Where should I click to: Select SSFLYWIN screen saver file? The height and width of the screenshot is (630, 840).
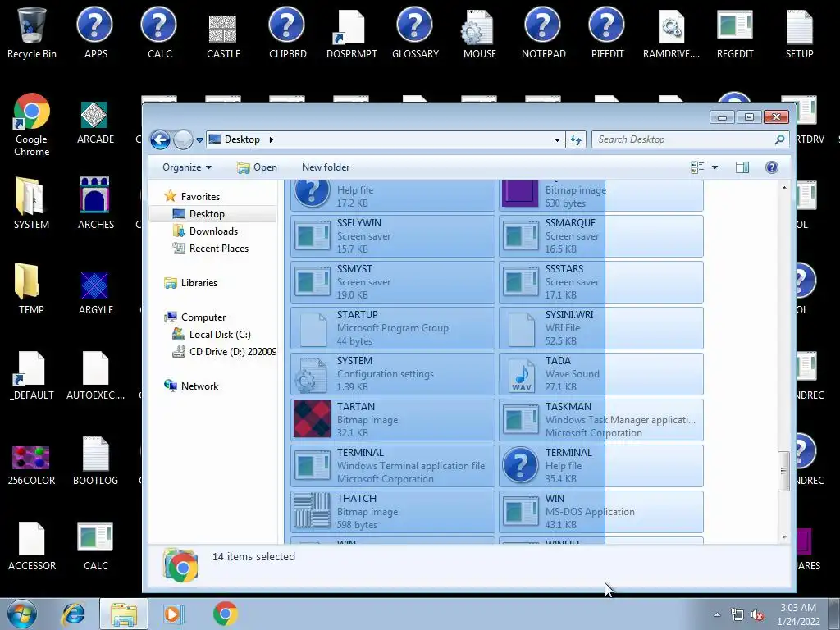click(393, 236)
